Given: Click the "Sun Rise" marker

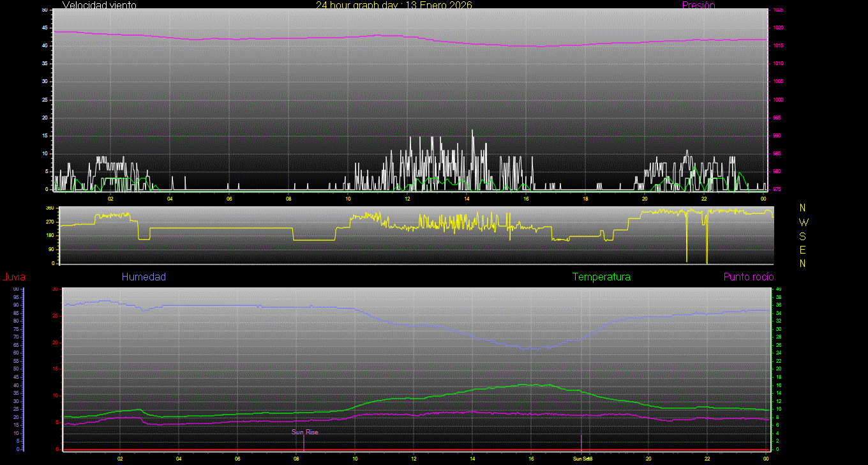Looking at the screenshot, I should coord(304,432).
